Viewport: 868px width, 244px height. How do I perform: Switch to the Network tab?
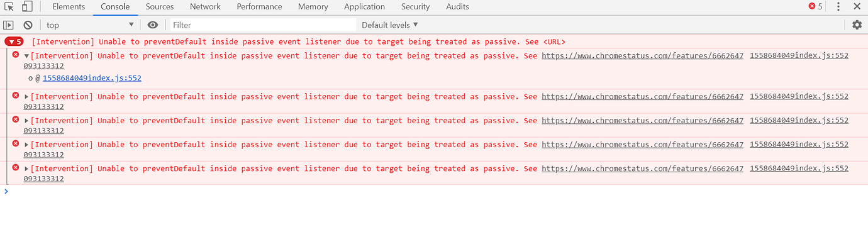click(205, 7)
